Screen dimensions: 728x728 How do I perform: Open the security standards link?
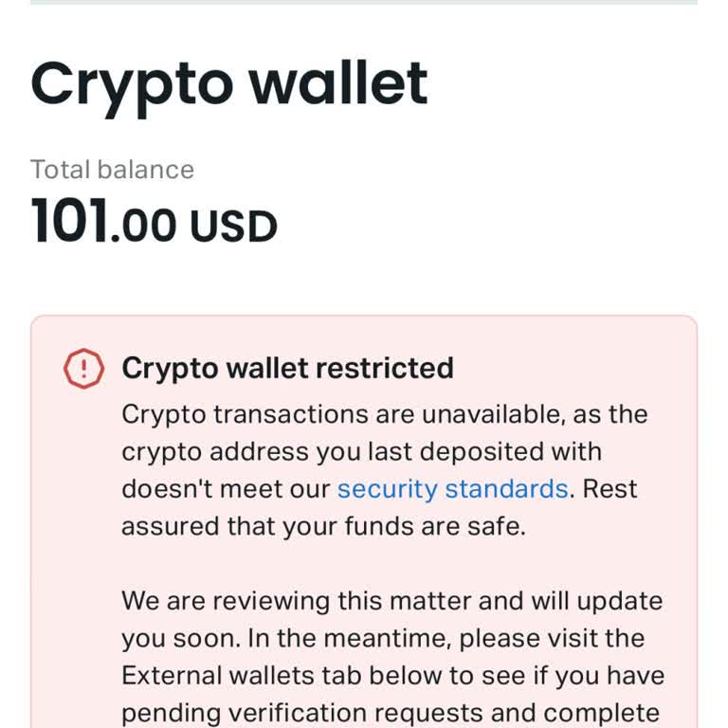click(x=452, y=489)
